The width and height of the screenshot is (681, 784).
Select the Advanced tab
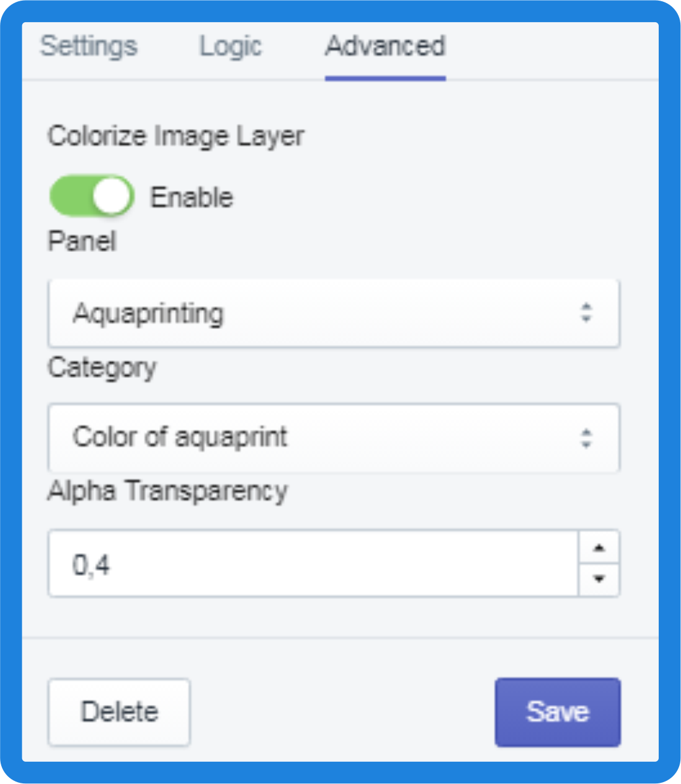click(385, 46)
